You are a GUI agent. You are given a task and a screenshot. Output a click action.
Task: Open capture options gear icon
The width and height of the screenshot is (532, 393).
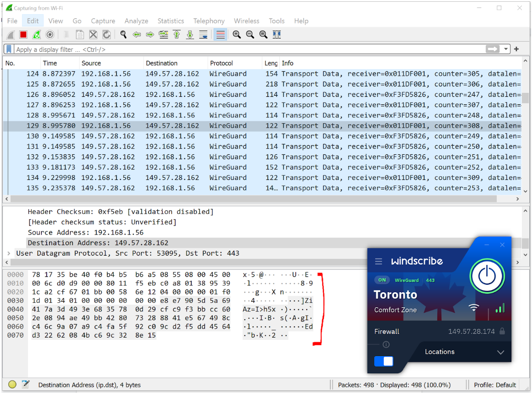(50, 34)
